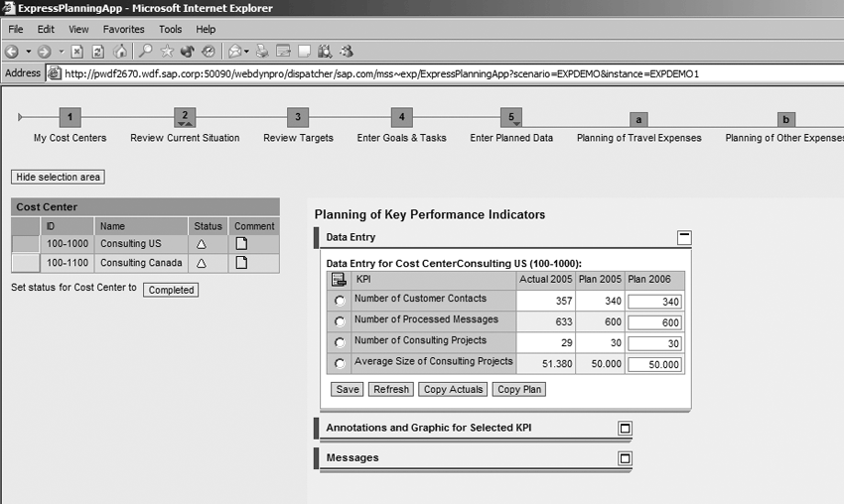Click page icon in Address bar

[54, 73]
